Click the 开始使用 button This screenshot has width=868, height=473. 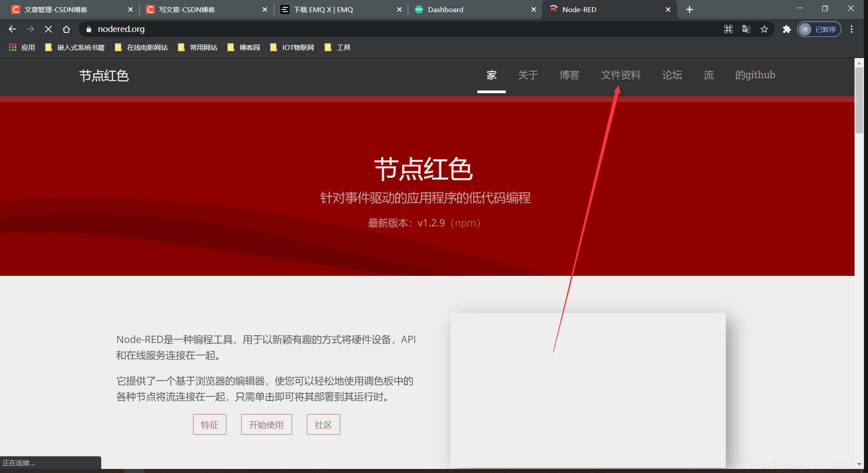point(266,424)
